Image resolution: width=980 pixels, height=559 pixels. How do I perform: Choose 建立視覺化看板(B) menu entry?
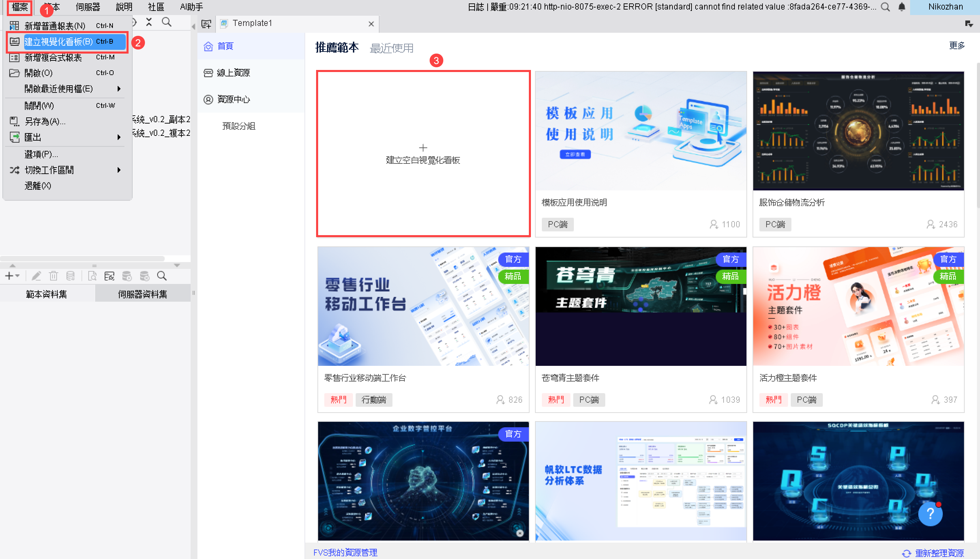coord(68,42)
